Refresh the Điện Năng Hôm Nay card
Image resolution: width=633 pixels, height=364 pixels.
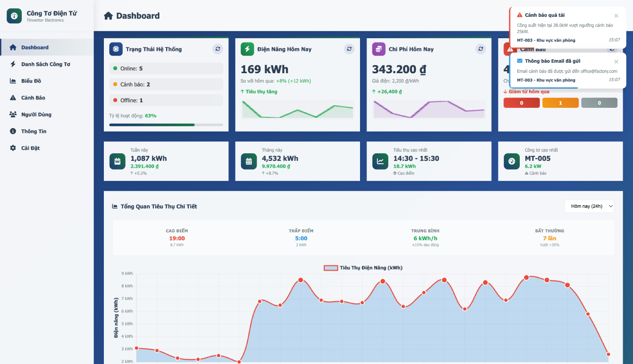tap(349, 49)
